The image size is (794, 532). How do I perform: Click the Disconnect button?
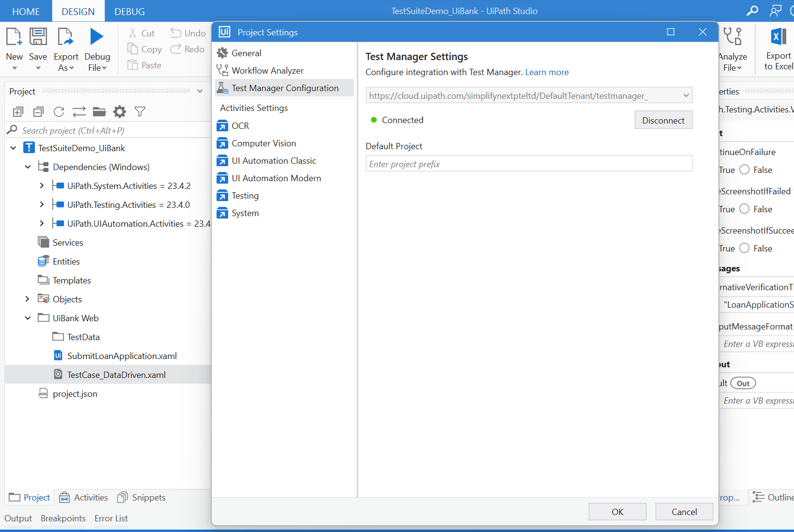coord(663,120)
